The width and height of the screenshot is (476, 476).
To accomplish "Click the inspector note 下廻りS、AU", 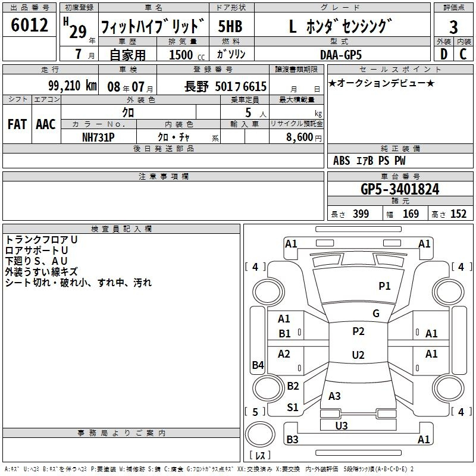I will coord(36,261).
